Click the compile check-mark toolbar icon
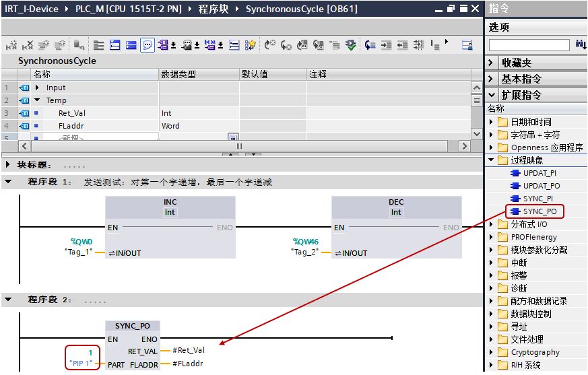Viewport: 588px width, 375px height. click(351, 45)
